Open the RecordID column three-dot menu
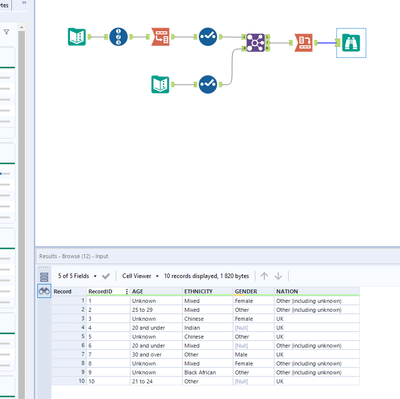400x399 pixels. pyautogui.click(x=127, y=291)
